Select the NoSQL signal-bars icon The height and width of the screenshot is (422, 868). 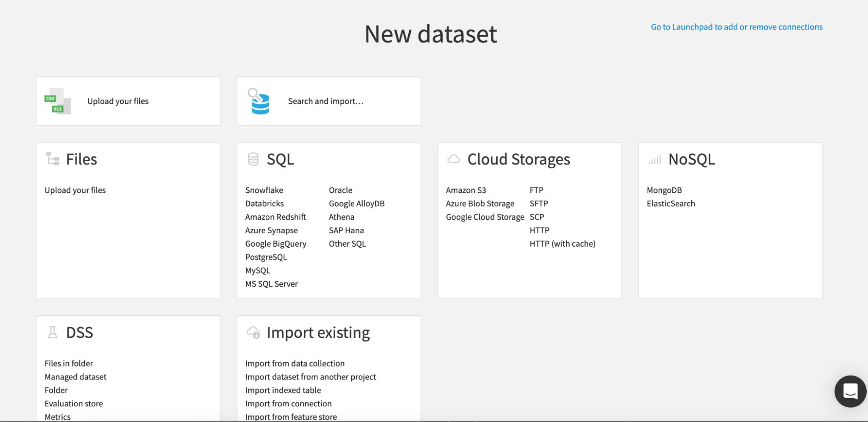click(x=653, y=159)
